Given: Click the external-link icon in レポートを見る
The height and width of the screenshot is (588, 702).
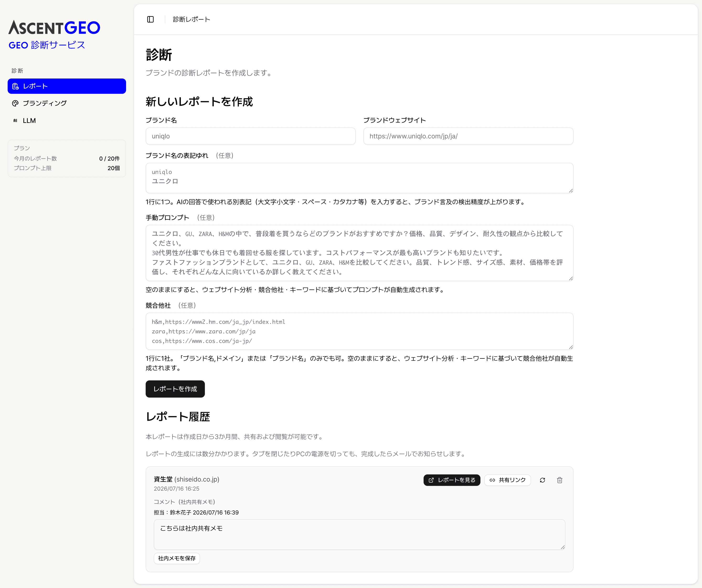Looking at the screenshot, I should pos(431,480).
